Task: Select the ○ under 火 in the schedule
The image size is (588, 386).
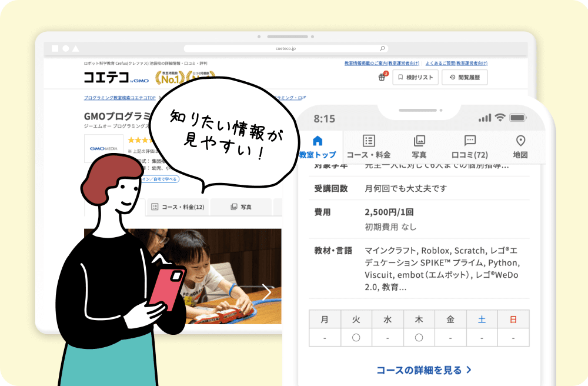Action: 356,338
